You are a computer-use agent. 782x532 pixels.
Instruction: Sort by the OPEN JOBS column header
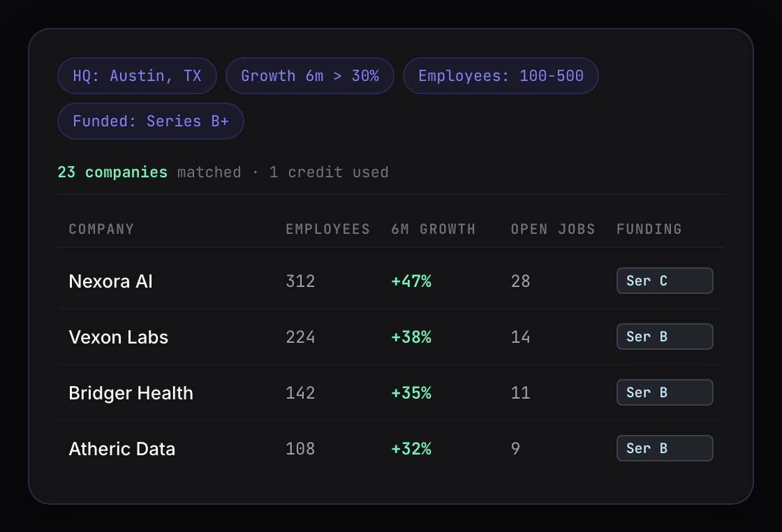[553, 229]
